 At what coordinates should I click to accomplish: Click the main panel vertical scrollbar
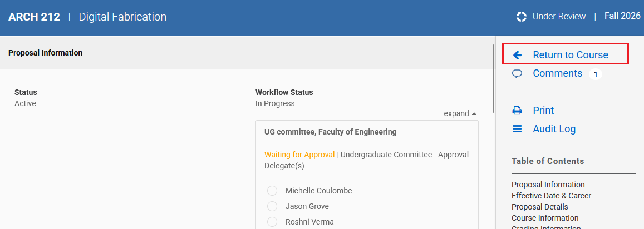493,78
